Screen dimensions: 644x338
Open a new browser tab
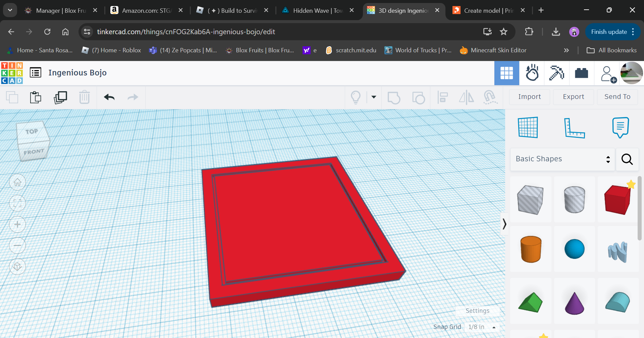click(x=541, y=10)
